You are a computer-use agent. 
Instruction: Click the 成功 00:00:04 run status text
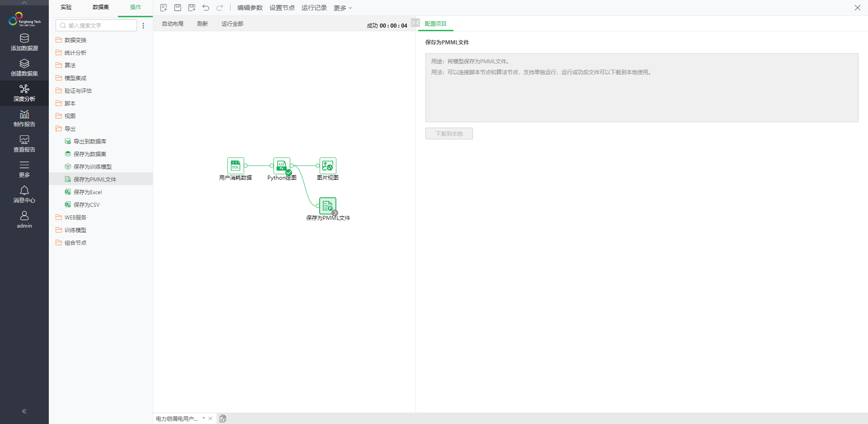(387, 25)
